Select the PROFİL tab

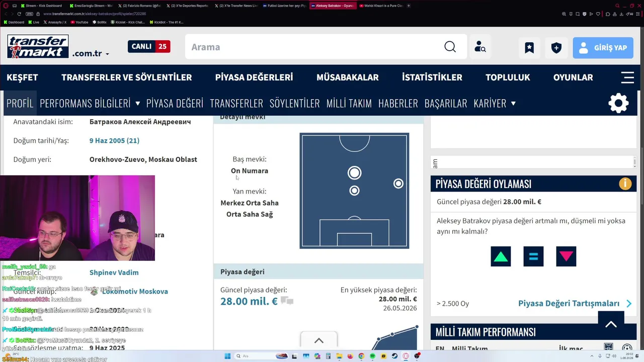tap(20, 103)
